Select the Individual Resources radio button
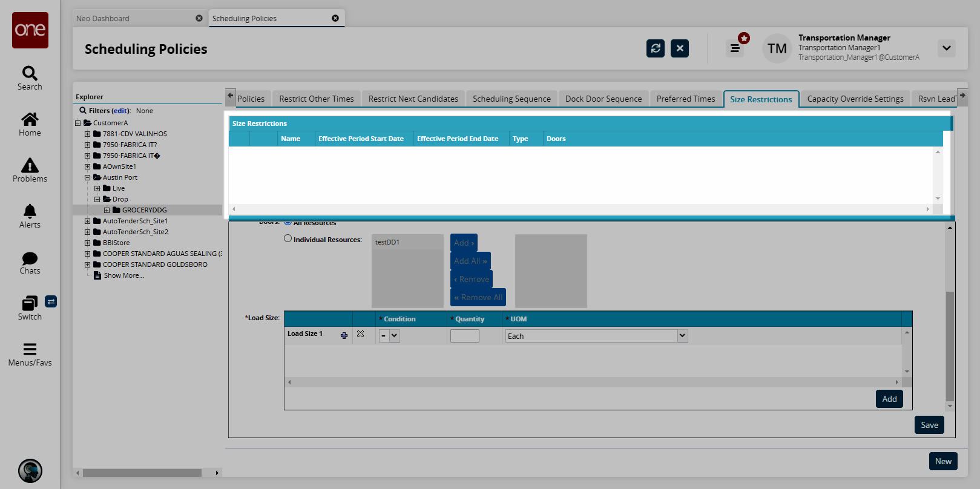This screenshot has width=980, height=489. click(x=288, y=238)
